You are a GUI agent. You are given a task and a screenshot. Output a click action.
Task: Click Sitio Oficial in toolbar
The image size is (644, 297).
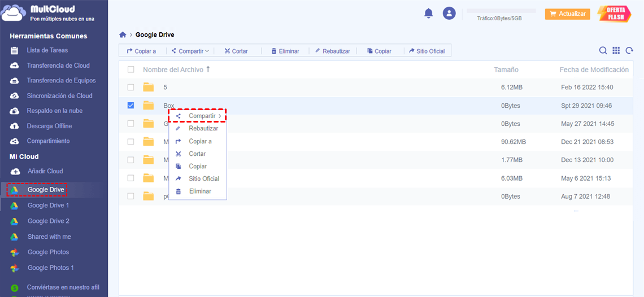(x=427, y=51)
